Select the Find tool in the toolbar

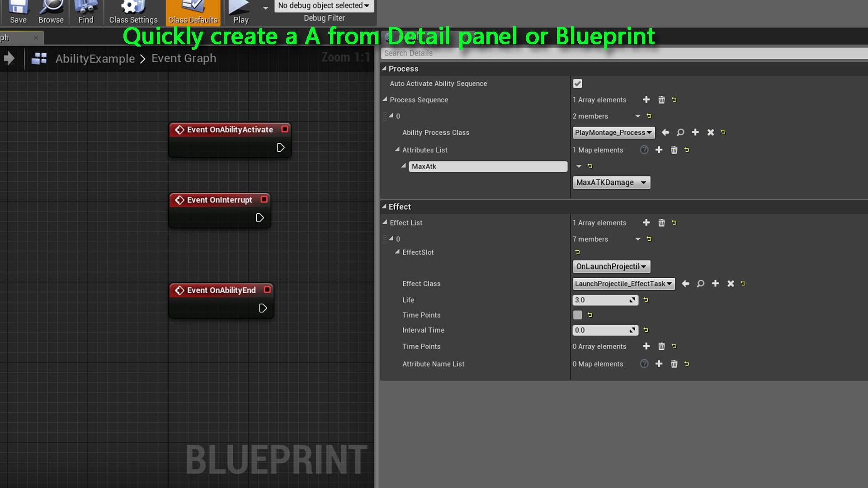coord(85,12)
